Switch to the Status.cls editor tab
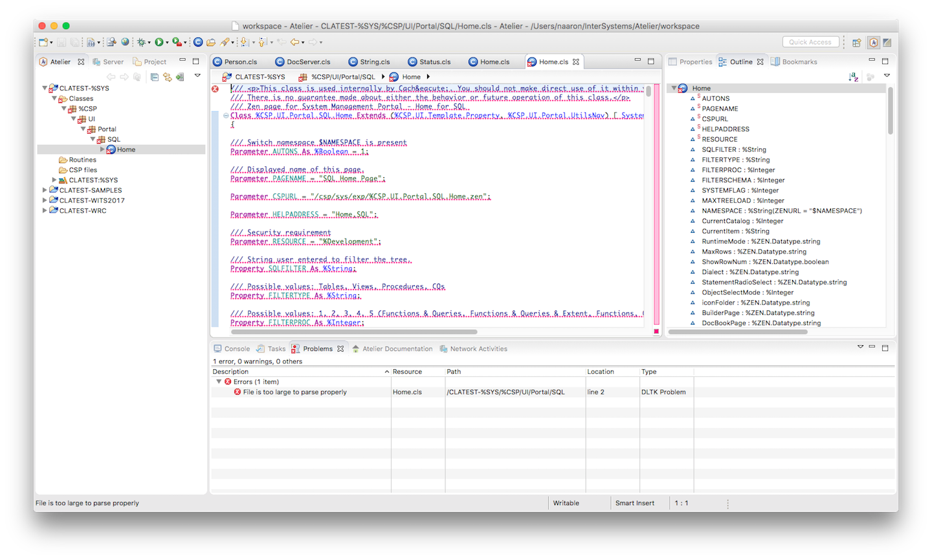 tap(430, 62)
